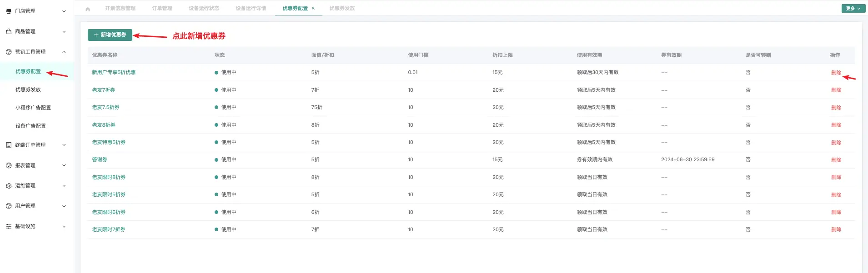Open the 答谢券 coupon link
The image size is (868, 273).
[x=100, y=159]
